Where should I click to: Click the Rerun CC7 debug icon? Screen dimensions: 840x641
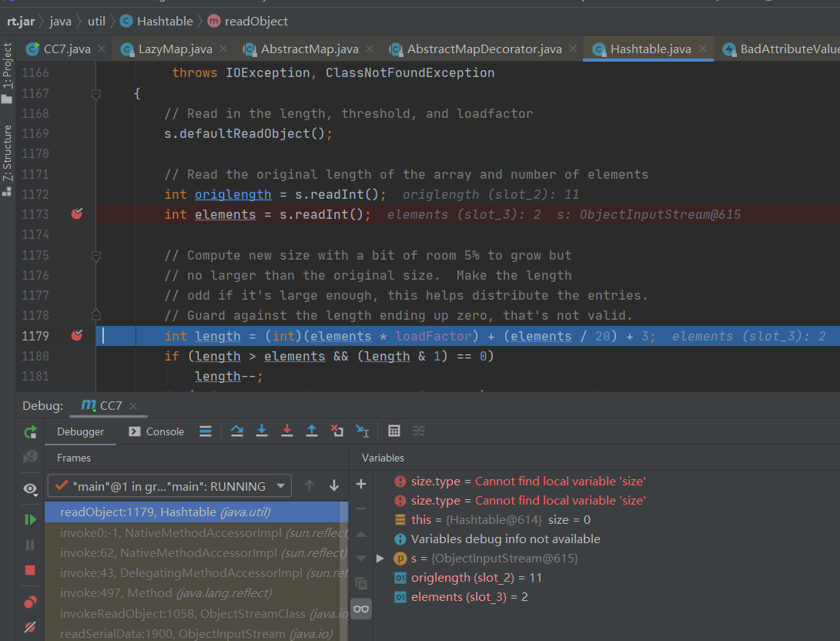[31, 432]
